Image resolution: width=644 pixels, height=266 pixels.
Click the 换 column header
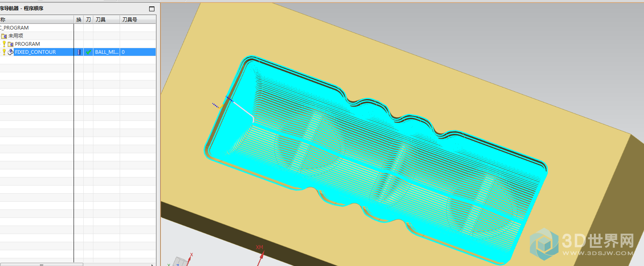(79, 19)
